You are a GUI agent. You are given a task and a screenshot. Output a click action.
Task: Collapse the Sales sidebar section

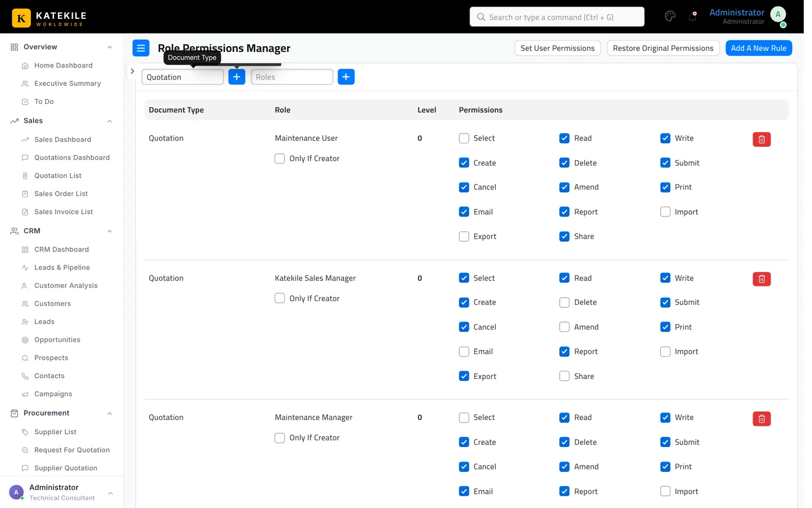coord(110,121)
